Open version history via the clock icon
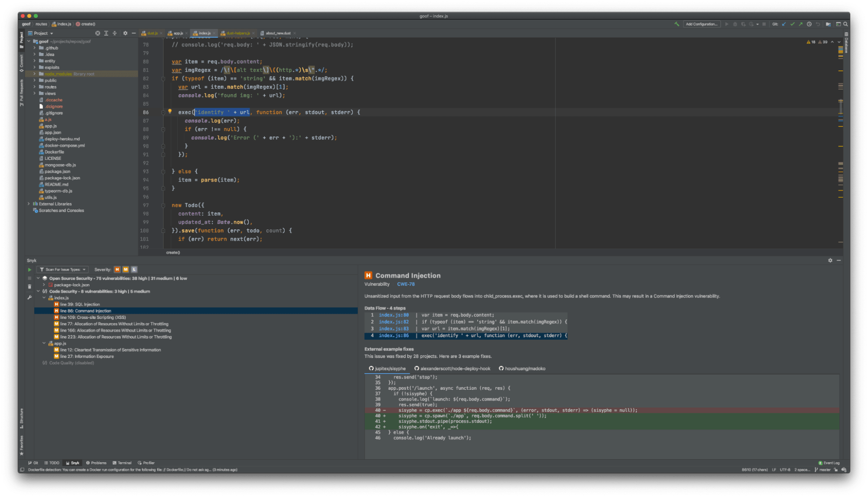 click(x=809, y=24)
